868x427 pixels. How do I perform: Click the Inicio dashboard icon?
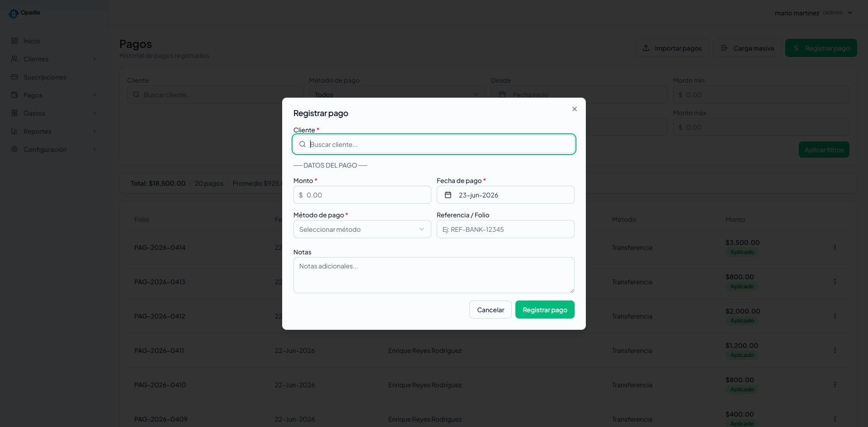point(14,41)
